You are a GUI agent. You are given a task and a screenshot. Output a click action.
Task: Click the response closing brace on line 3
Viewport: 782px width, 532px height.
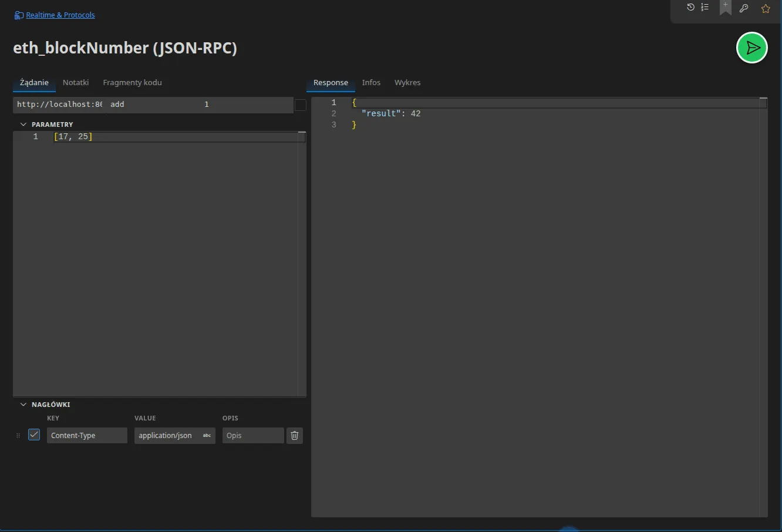354,125
